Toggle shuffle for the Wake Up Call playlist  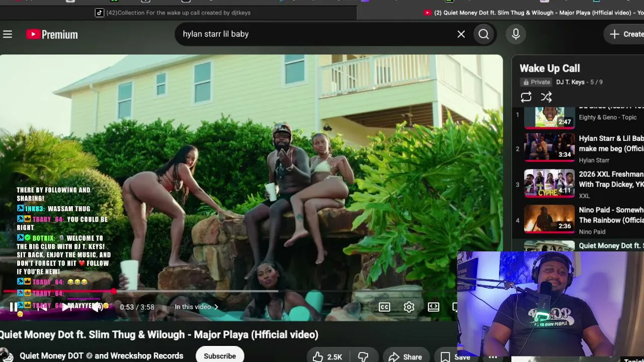(546, 97)
